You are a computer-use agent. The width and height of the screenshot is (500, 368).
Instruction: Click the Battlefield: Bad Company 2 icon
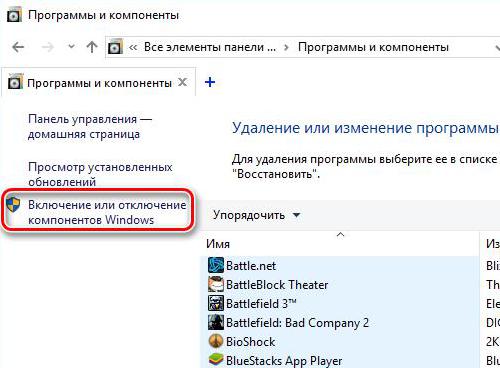pos(216,322)
